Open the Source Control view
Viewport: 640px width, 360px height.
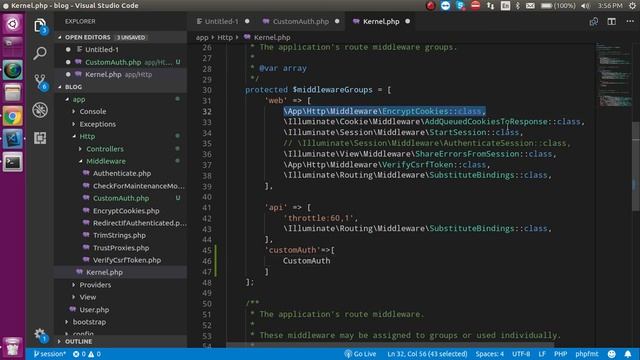40,81
